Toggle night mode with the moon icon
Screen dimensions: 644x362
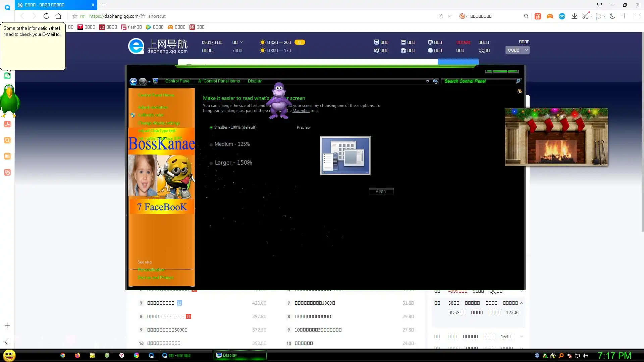pyautogui.click(x=612, y=16)
